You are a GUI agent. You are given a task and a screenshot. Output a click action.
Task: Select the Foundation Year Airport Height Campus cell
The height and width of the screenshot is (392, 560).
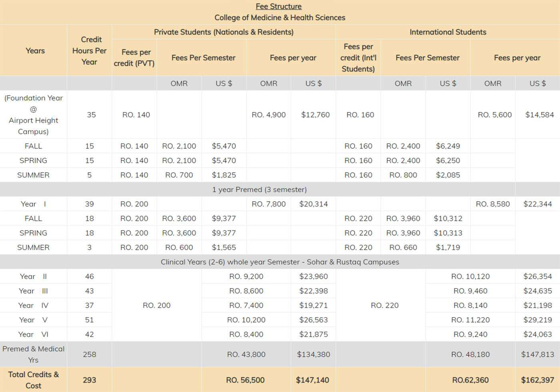33,114
